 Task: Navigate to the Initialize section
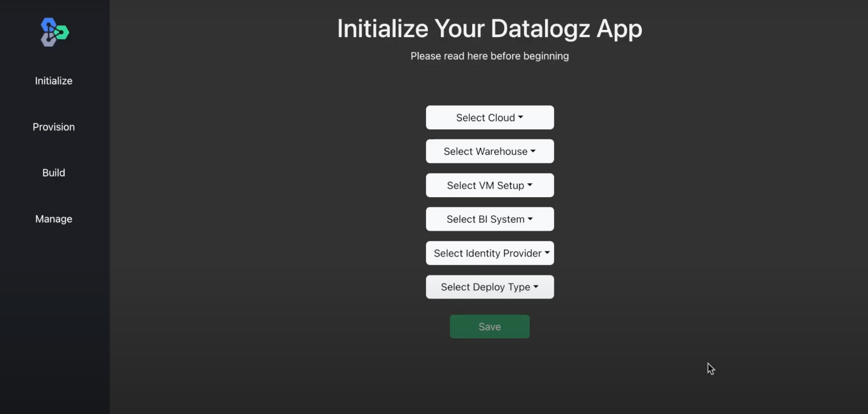click(x=53, y=81)
